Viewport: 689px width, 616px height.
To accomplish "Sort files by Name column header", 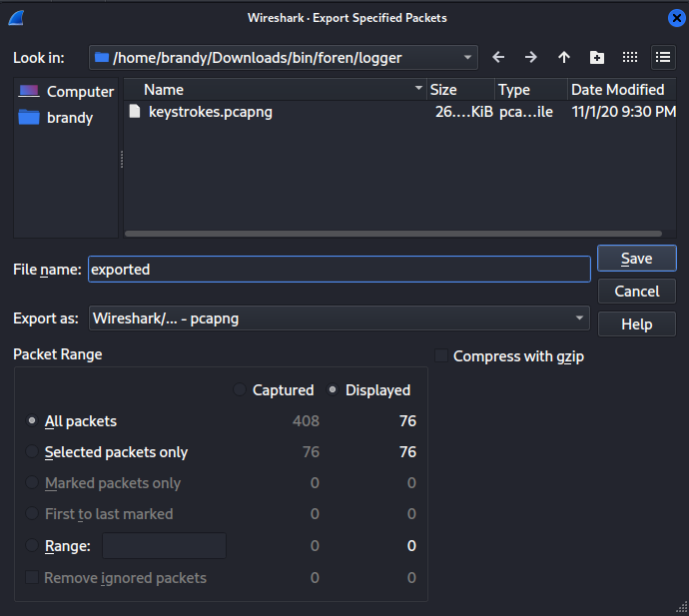I will [276, 90].
